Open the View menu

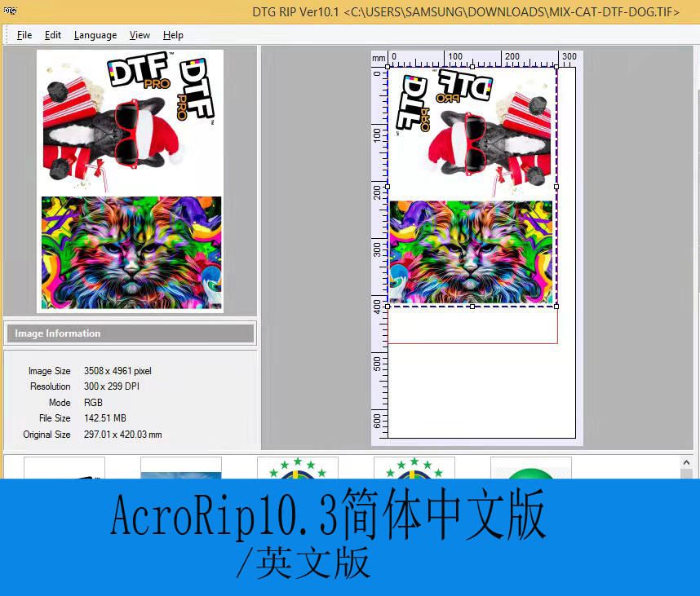point(140,35)
